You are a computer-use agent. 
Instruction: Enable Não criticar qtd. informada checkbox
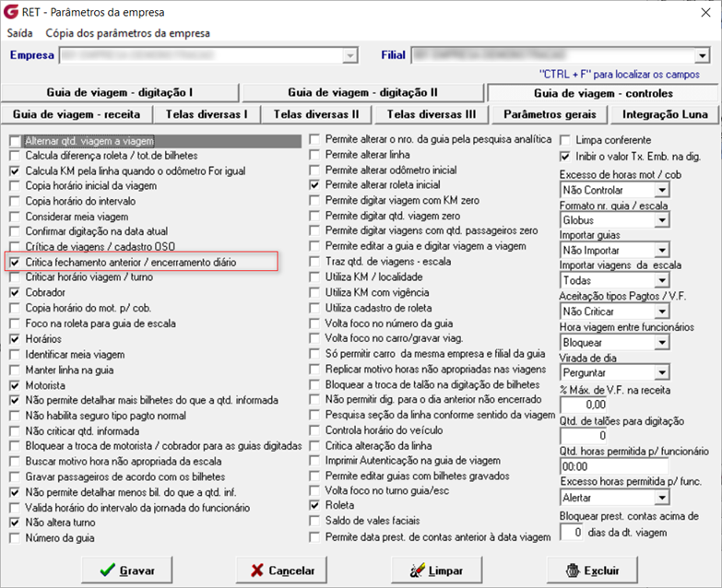pyautogui.click(x=15, y=431)
